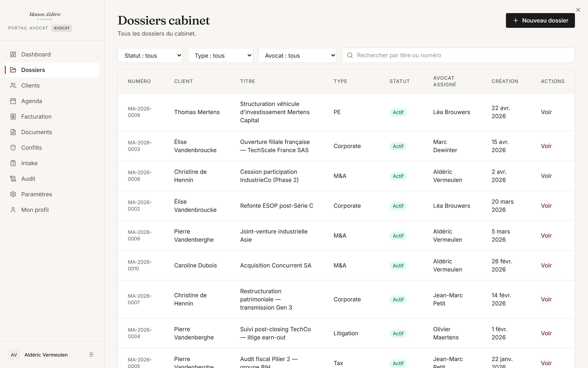Open the Paramètres page
The height and width of the screenshot is (368, 588).
pos(52,194)
